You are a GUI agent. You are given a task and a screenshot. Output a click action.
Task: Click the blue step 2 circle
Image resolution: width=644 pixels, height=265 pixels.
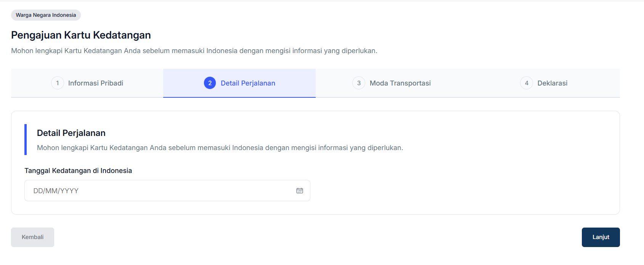coord(210,83)
